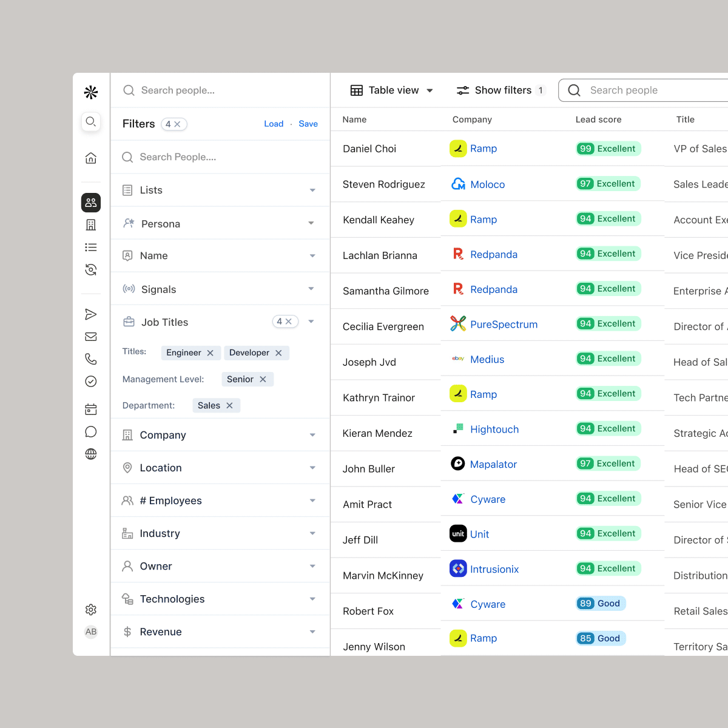Open the Ramp link in Jenny Wilson's row
728x728 pixels.
coord(484,638)
